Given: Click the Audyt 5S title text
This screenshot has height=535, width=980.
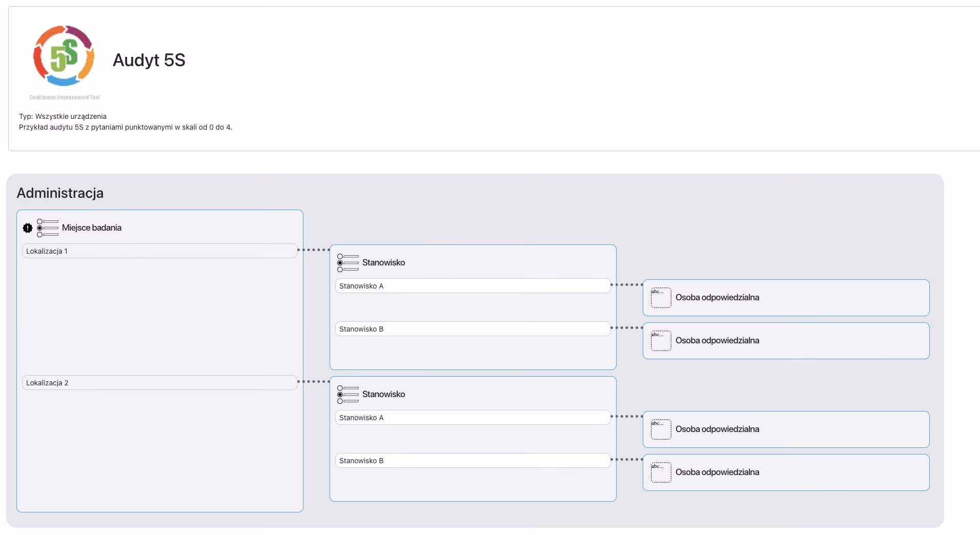Looking at the screenshot, I should tap(149, 60).
